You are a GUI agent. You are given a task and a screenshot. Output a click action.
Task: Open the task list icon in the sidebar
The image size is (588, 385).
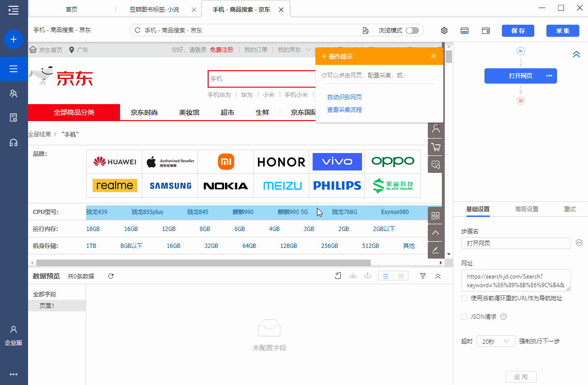pyautogui.click(x=14, y=69)
